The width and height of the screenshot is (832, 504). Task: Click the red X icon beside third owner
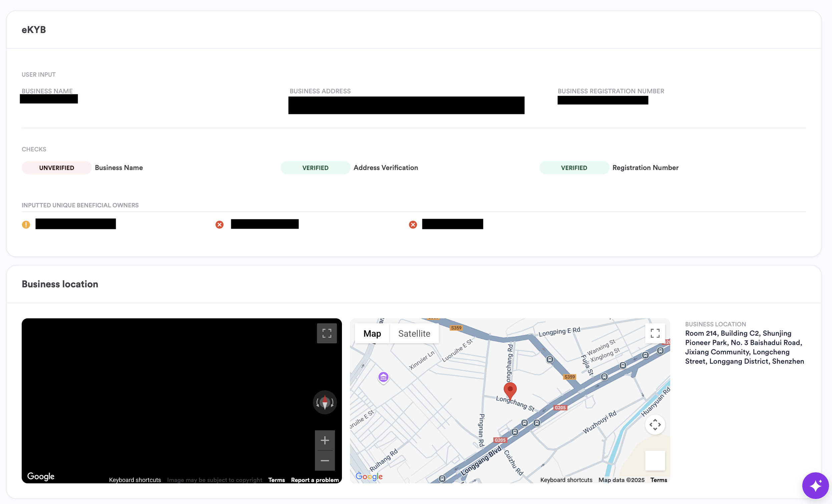pyautogui.click(x=413, y=225)
